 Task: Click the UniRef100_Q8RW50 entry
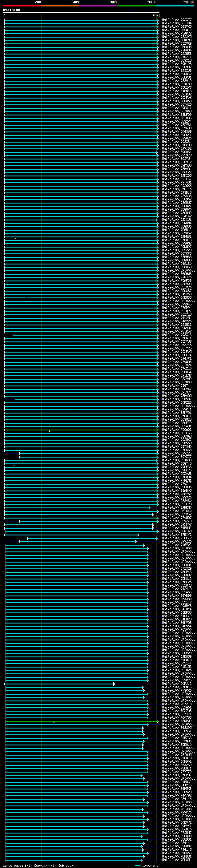click(x=177, y=101)
